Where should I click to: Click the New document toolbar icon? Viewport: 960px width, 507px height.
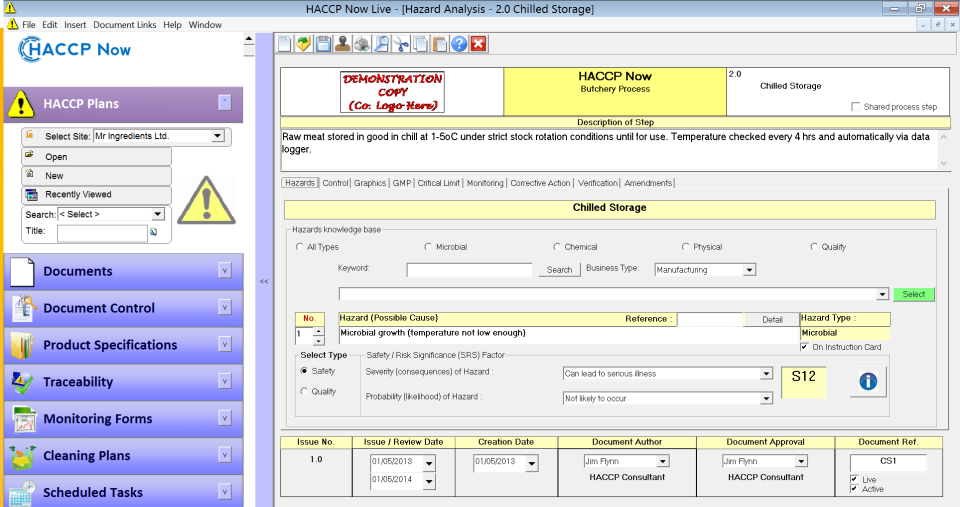[285, 44]
